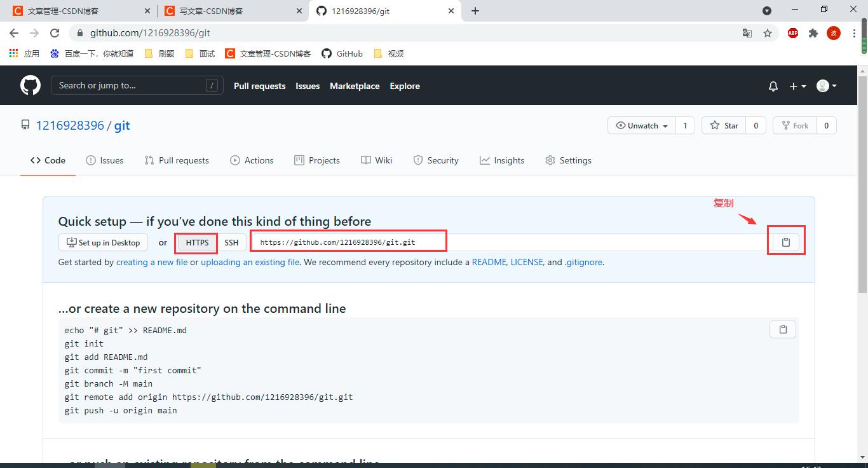Close the 1216928396/git browser tab
The width and height of the screenshot is (868, 468).
pyautogui.click(x=452, y=11)
